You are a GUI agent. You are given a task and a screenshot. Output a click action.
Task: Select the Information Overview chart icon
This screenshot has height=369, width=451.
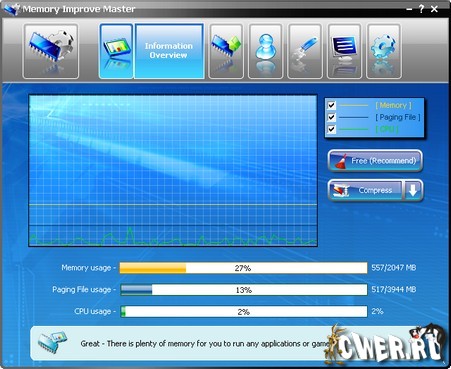click(x=116, y=51)
